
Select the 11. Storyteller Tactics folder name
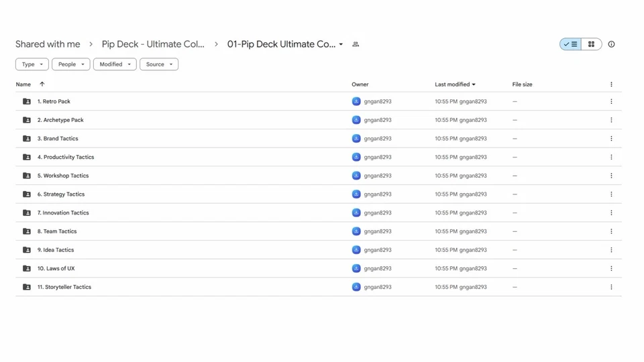pyautogui.click(x=64, y=287)
